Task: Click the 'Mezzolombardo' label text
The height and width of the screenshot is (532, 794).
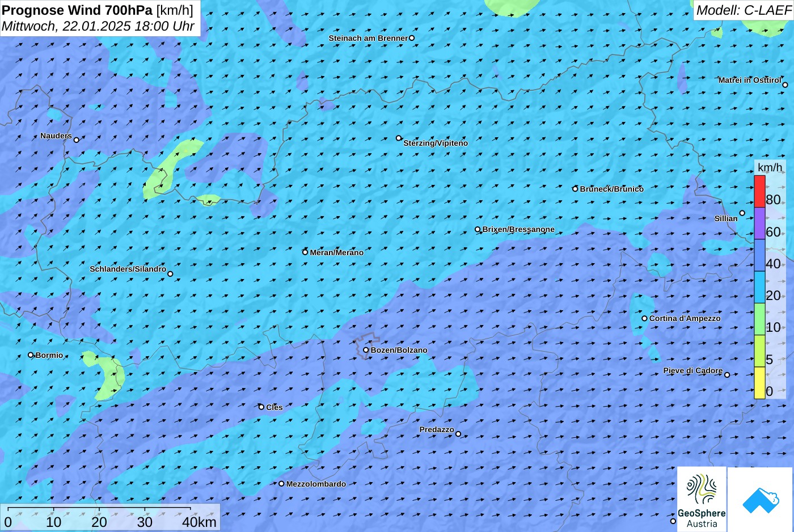Action: [x=316, y=484]
